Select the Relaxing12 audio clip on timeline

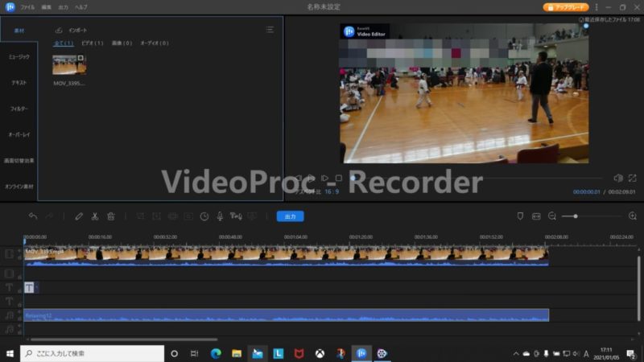287,315
